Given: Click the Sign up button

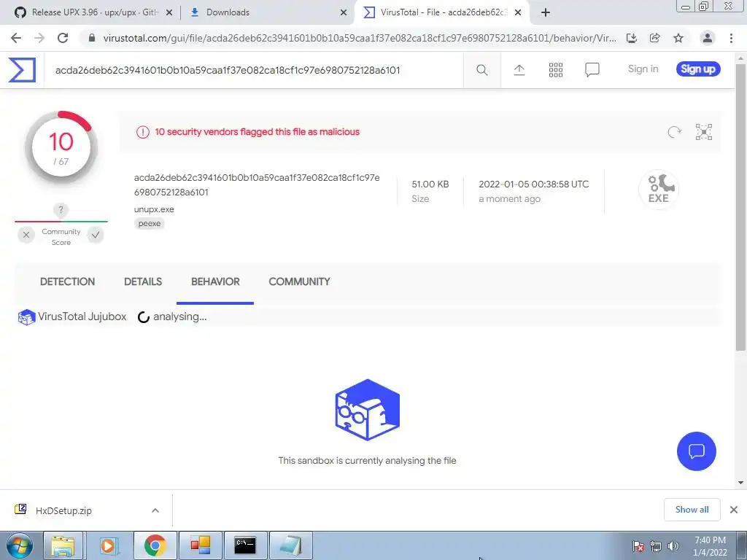Looking at the screenshot, I should 698,69.
